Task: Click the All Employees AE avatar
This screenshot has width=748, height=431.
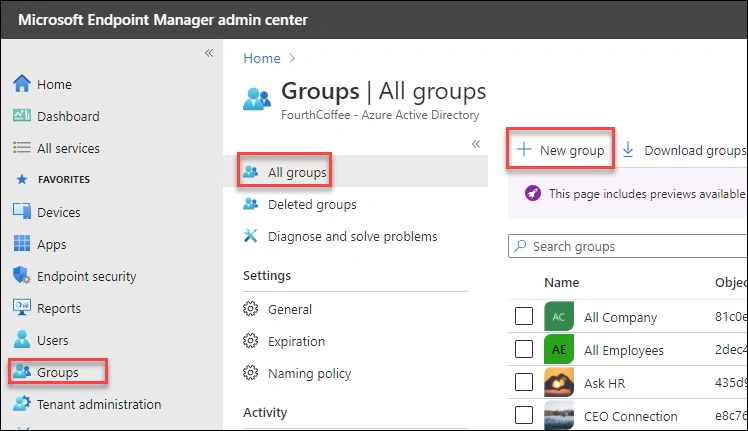Action: pyautogui.click(x=559, y=349)
